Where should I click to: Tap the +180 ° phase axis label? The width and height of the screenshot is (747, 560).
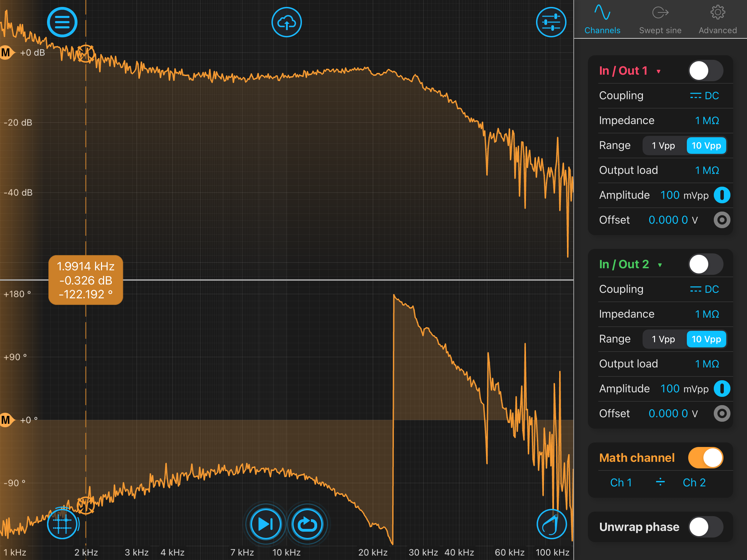tap(17, 294)
